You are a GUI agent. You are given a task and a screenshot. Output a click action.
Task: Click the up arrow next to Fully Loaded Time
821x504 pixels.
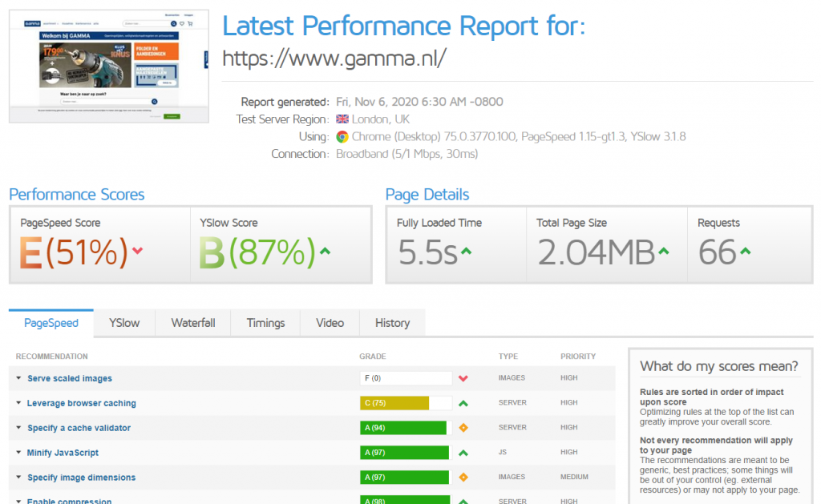tap(466, 252)
